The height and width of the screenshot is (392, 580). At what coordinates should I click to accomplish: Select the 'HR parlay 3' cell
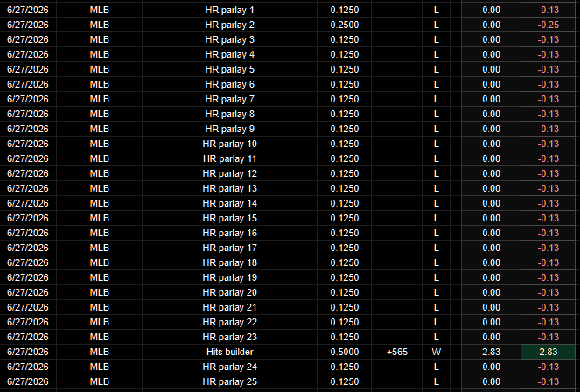(x=229, y=39)
